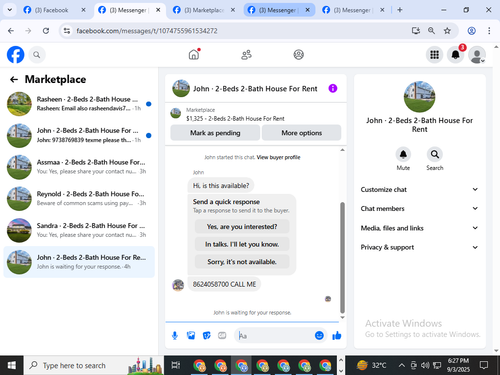The width and height of the screenshot is (500, 375).
Task: Click the More options button
Action: click(x=301, y=133)
